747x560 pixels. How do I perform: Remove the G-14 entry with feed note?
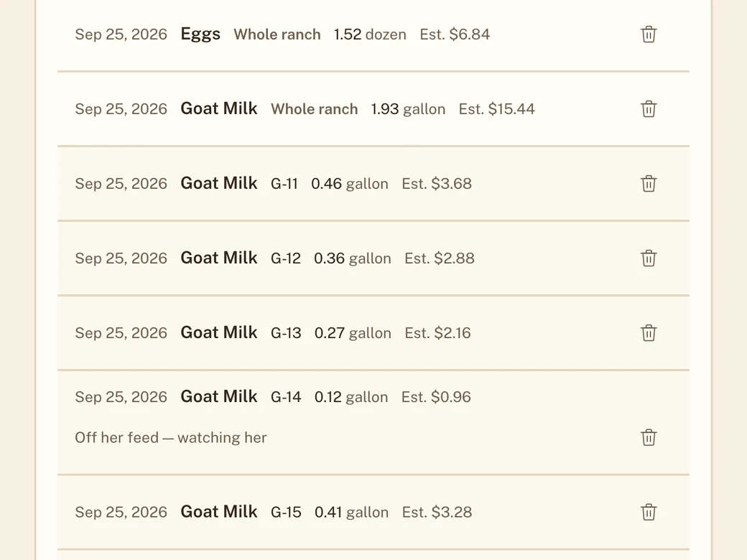coord(649,437)
